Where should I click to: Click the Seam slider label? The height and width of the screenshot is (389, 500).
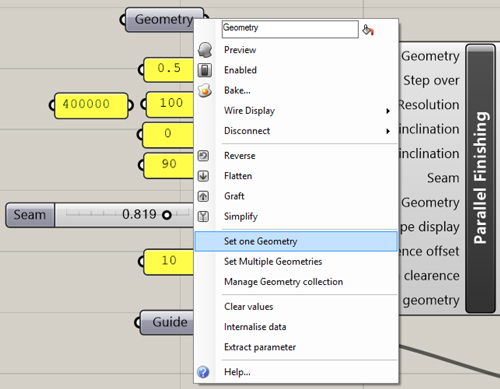[x=30, y=215]
